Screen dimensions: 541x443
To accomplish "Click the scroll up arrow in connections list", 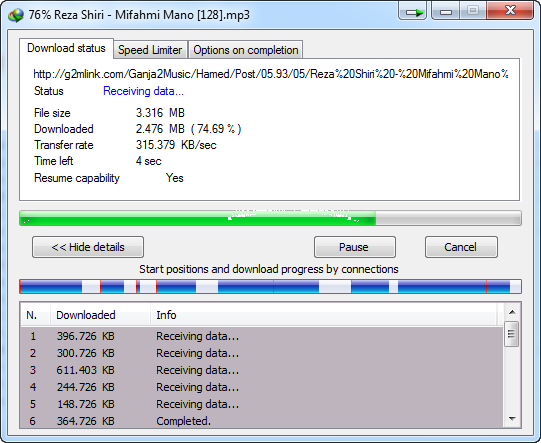I will tap(512, 312).
